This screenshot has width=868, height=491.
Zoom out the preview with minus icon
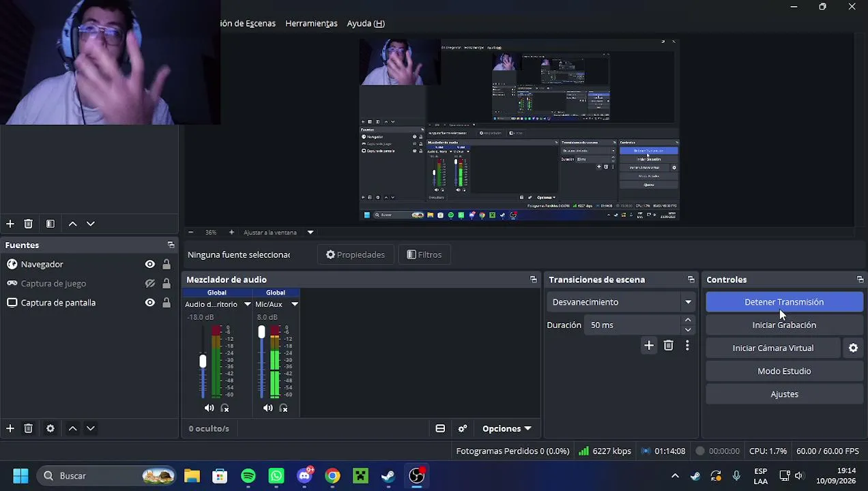click(x=190, y=233)
